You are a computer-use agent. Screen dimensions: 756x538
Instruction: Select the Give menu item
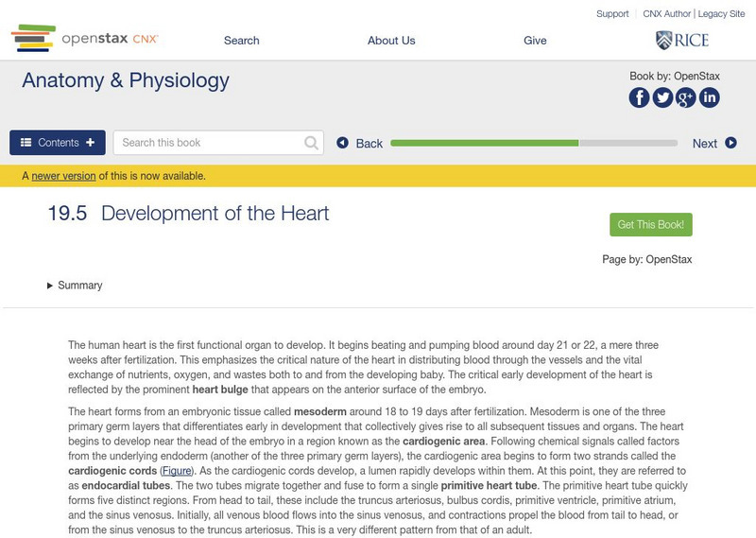(x=535, y=41)
